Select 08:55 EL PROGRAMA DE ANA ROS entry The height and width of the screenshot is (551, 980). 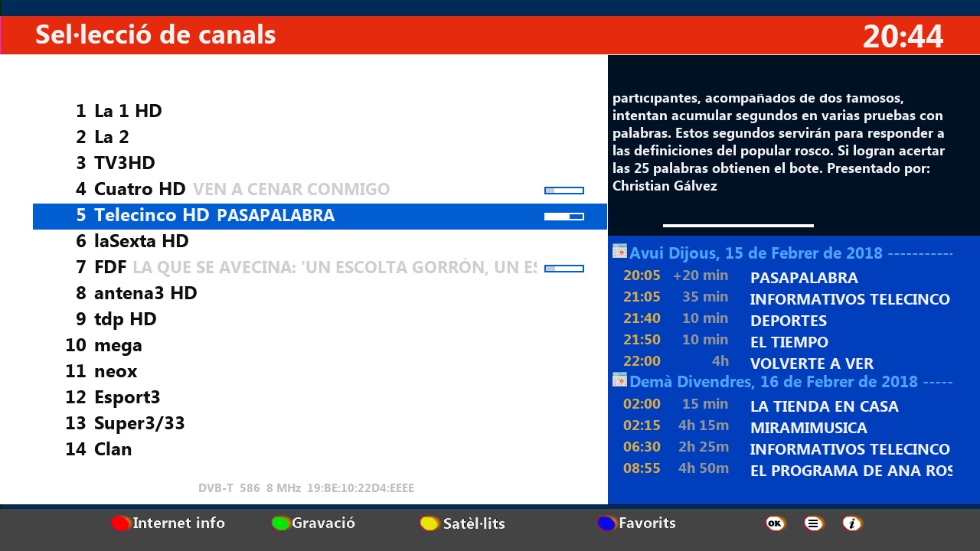pos(782,470)
